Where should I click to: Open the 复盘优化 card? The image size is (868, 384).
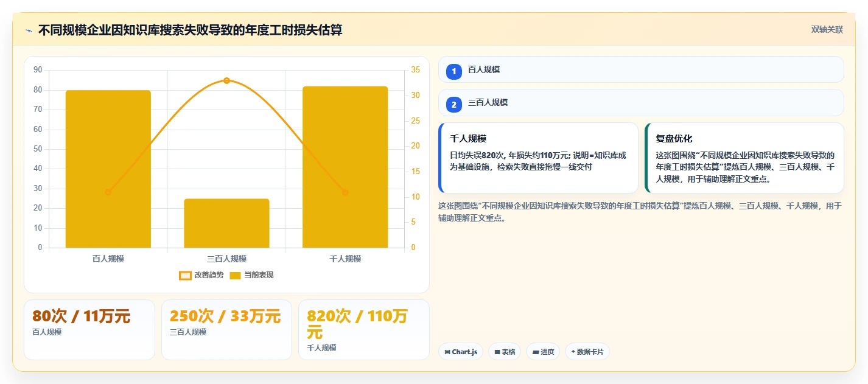point(744,158)
